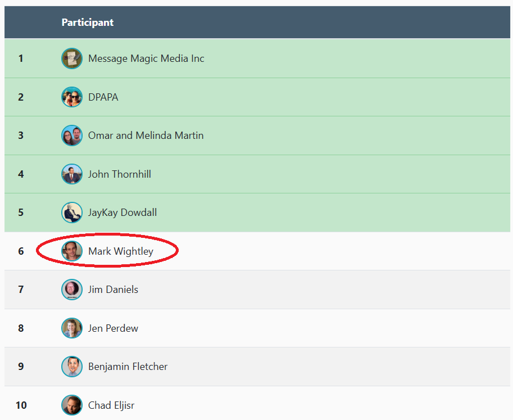The width and height of the screenshot is (513, 420).
Task: Open Chad Eljisr's avatar image
Action: tap(72, 405)
